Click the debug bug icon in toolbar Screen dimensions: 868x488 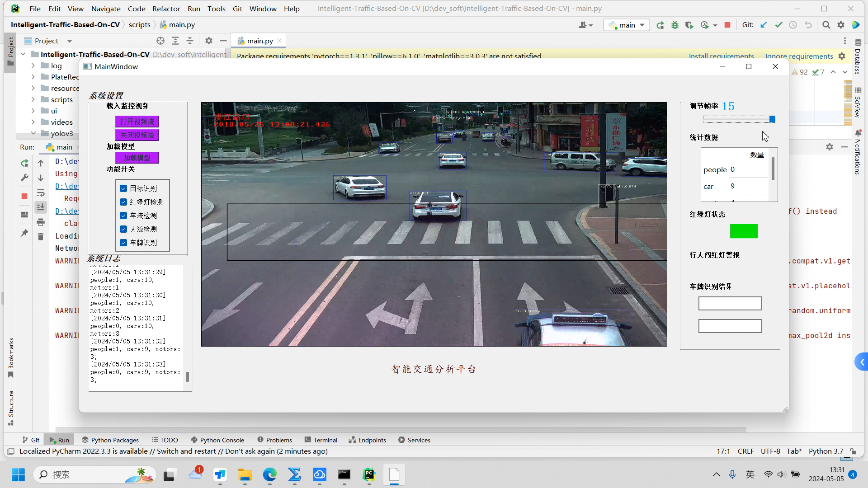pyautogui.click(x=675, y=25)
